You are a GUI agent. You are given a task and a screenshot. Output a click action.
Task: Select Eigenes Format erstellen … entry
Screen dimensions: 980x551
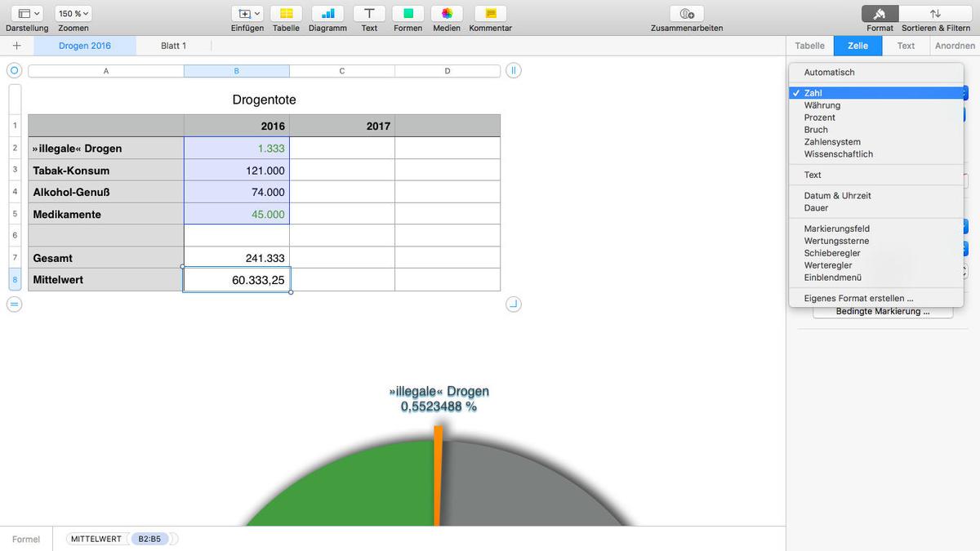pyautogui.click(x=876, y=299)
